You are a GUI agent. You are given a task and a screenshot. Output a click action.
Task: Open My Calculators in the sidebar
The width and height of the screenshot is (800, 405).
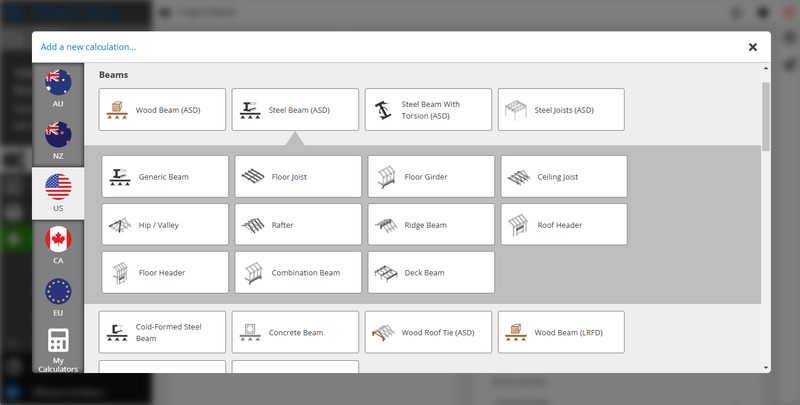[58, 350]
